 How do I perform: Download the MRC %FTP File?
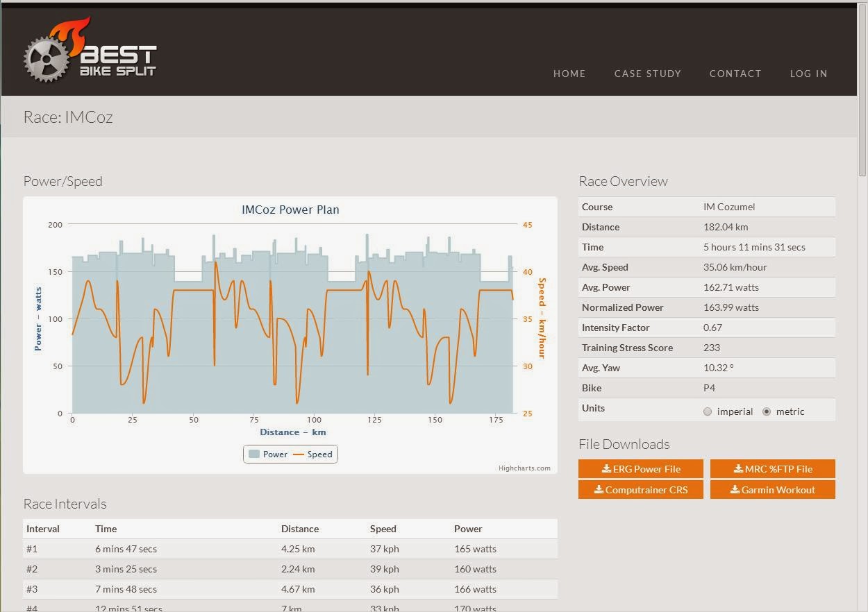pyautogui.click(x=773, y=469)
